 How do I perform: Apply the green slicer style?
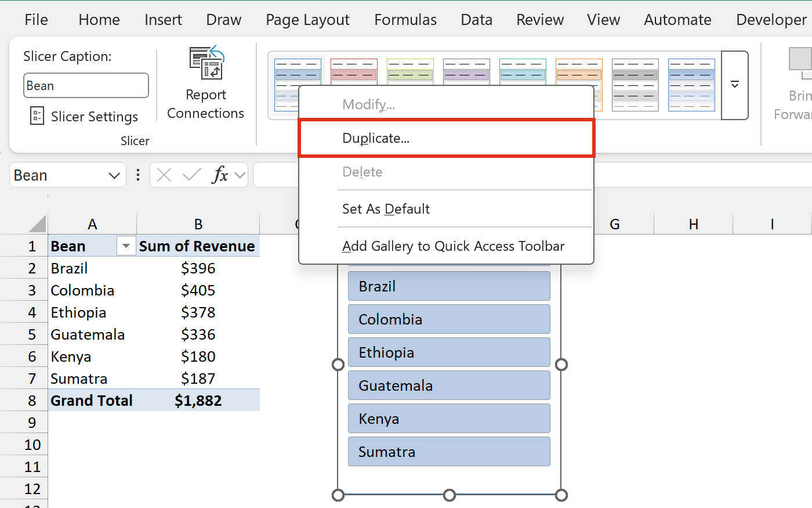click(x=410, y=71)
